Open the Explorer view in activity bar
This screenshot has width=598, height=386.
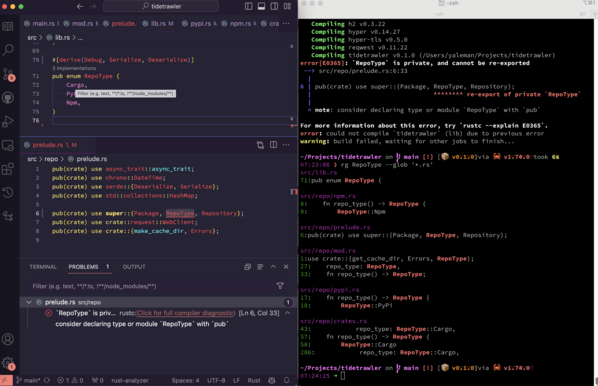point(8,26)
